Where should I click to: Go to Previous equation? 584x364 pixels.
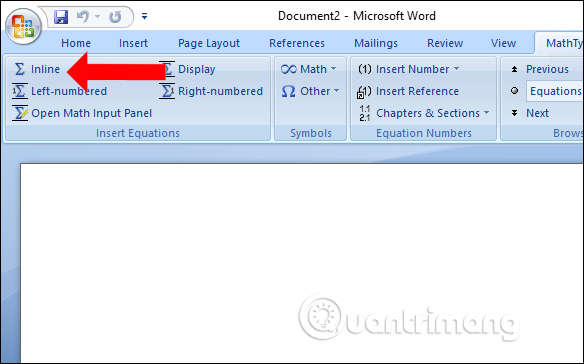pos(547,69)
